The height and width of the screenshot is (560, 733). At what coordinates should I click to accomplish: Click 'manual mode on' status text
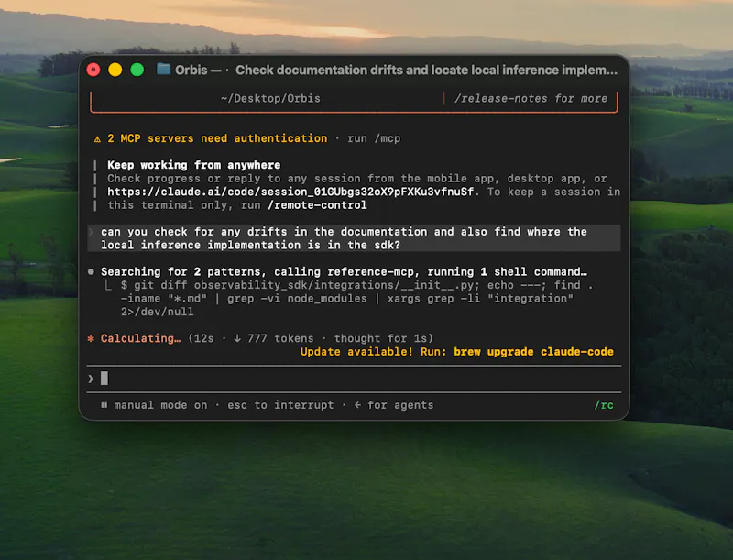[160, 405]
